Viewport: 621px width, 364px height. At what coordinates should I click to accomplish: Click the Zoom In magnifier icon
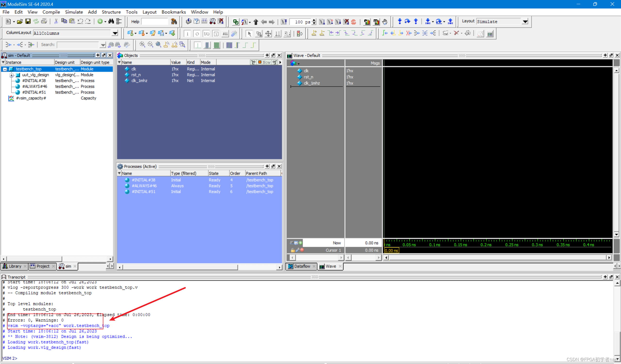click(x=142, y=45)
